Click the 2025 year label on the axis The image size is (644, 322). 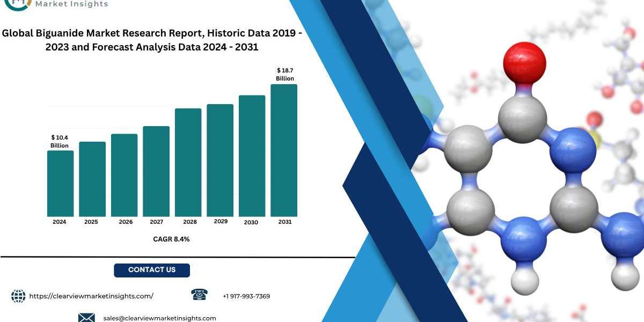coord(91,222)
